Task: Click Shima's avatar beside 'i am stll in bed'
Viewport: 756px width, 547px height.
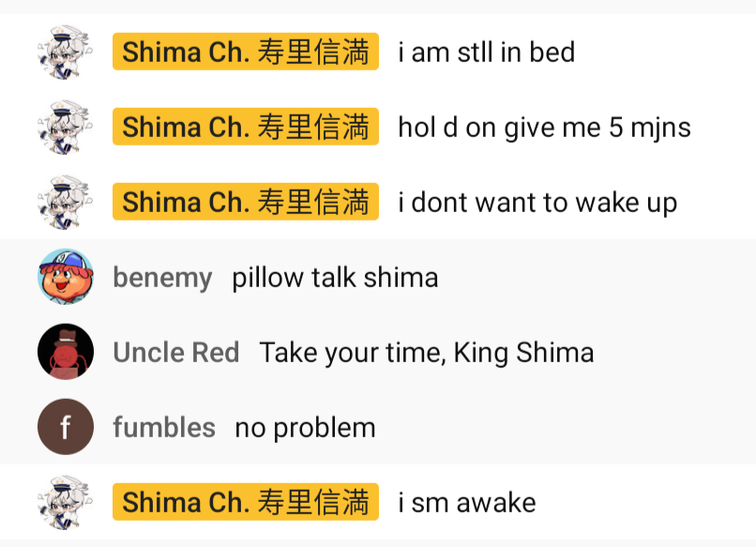Action: (66, 52)
